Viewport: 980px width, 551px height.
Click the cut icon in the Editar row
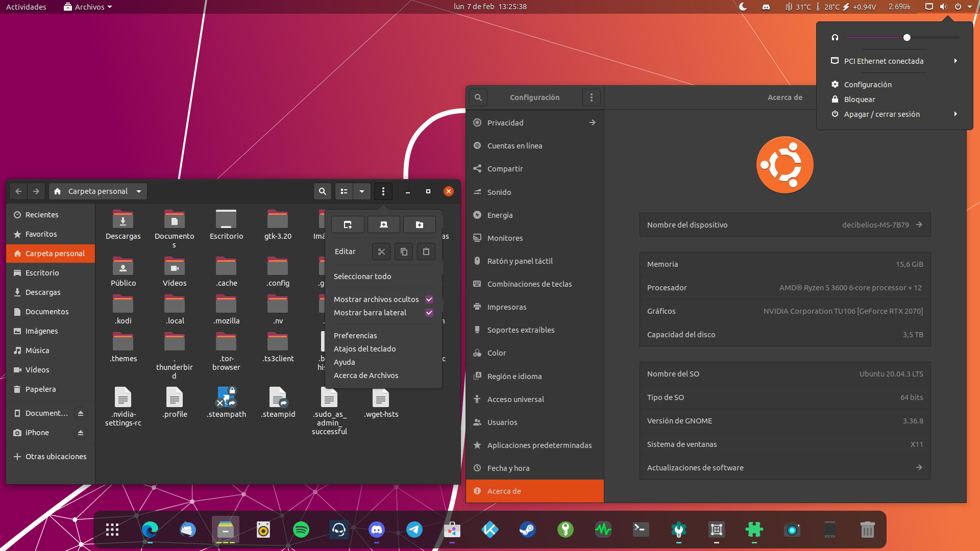click(x=381, y=252)
